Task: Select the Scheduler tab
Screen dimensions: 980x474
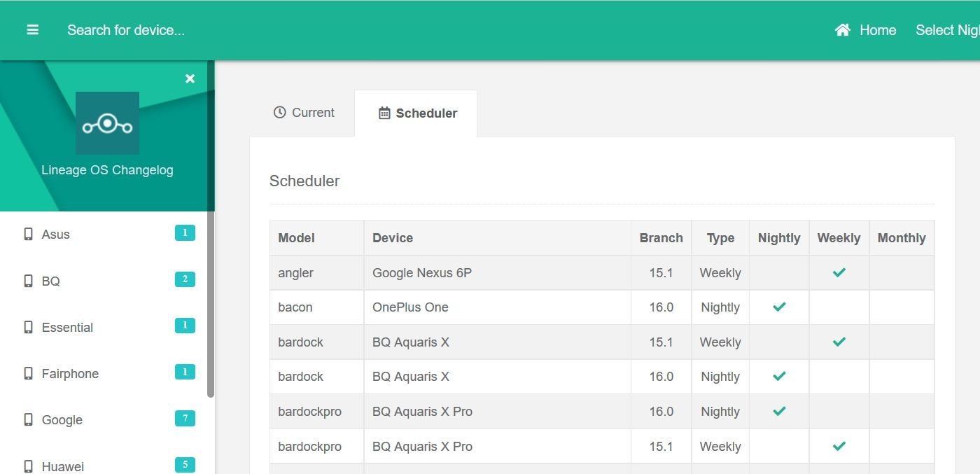Action: point(416,113)
